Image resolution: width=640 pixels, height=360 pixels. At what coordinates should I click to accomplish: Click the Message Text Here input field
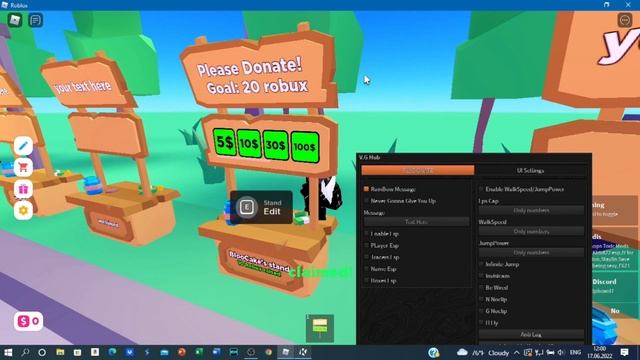[x=416, y=222]
